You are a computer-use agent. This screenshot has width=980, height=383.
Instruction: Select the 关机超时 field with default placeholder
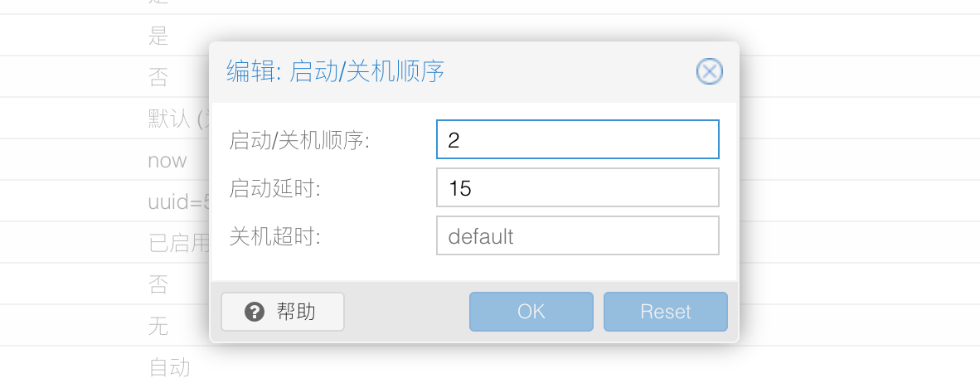pyautogui.click(x=578, y=235)
